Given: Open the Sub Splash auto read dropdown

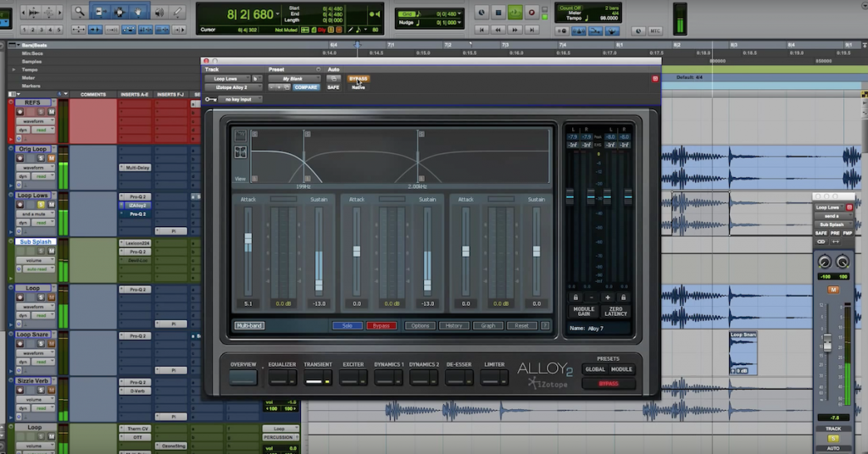Looking at the screenshot, I should pyautogui.click(x=39, y=269).
